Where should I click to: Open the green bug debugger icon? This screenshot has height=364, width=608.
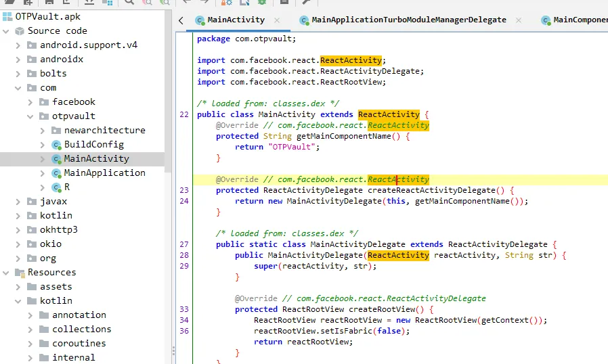point(262,2)
